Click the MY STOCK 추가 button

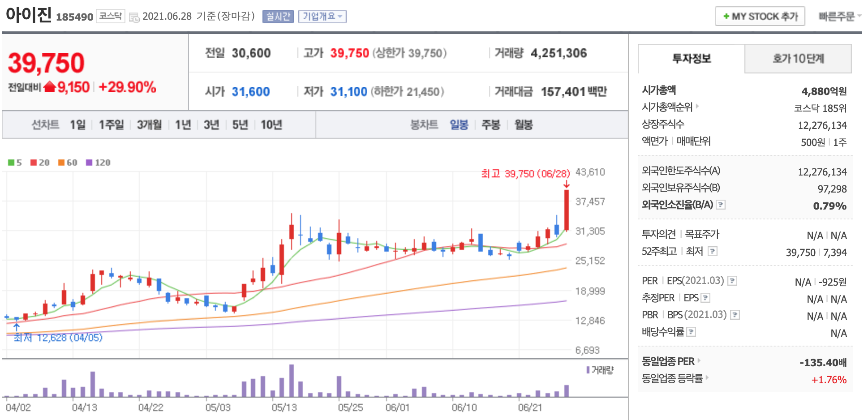point(760,16)
